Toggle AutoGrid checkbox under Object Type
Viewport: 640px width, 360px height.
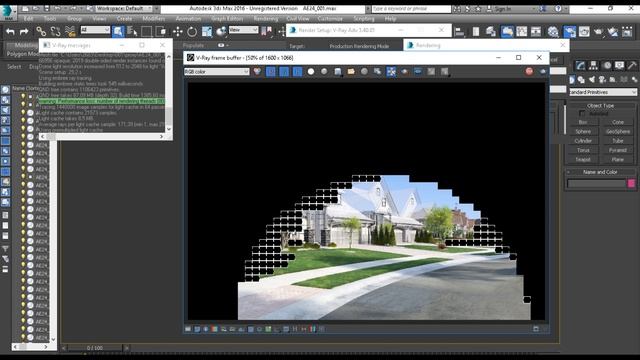tap(582, 114)
